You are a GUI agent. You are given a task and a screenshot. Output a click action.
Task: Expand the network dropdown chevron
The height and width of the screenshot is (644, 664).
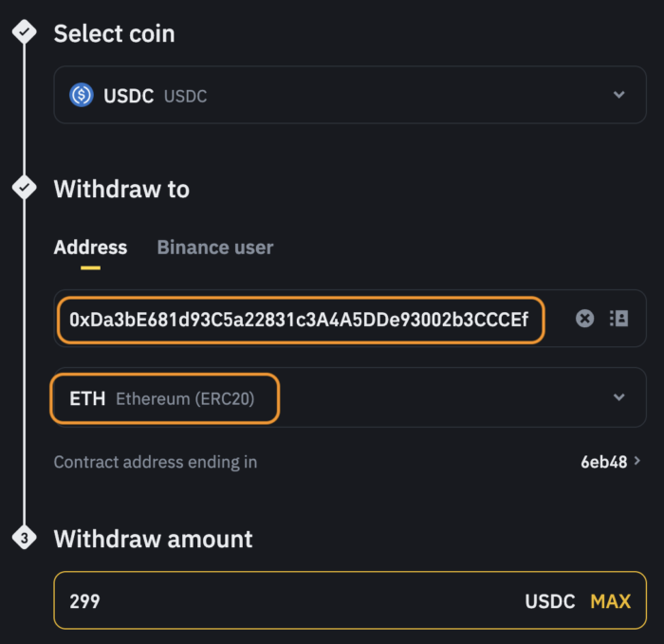[619, 397]
